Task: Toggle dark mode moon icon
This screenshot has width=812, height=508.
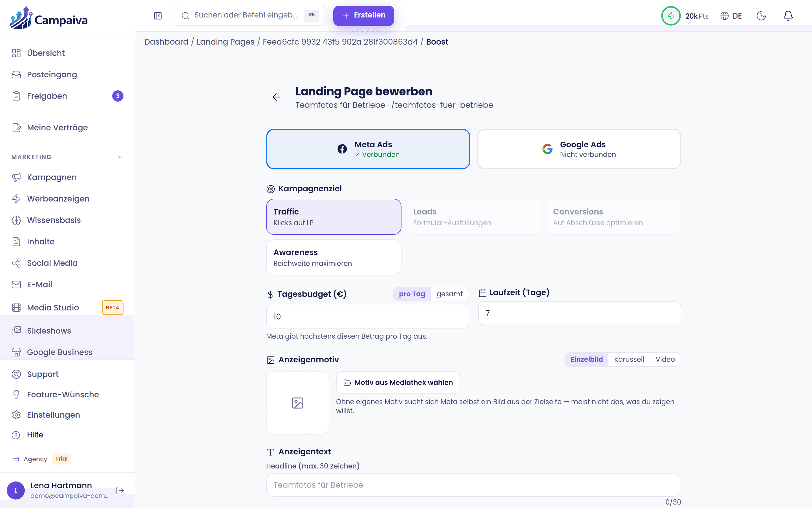Action: 761,16
